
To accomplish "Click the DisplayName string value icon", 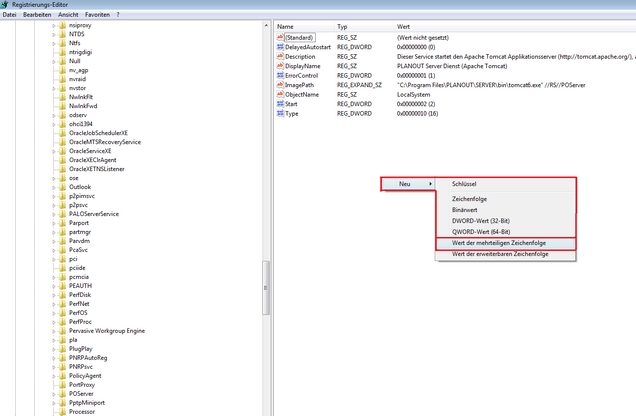I will point(280,66).
